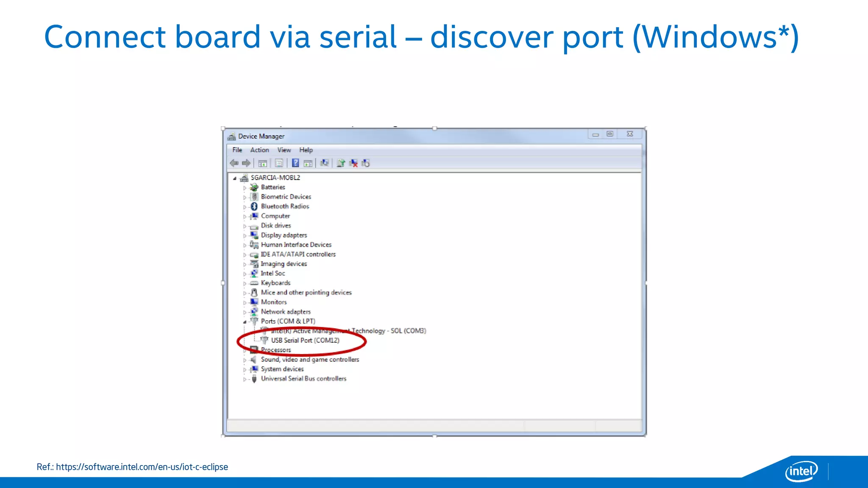
Task: Select the Biometric Devices label
Action: 286,197
